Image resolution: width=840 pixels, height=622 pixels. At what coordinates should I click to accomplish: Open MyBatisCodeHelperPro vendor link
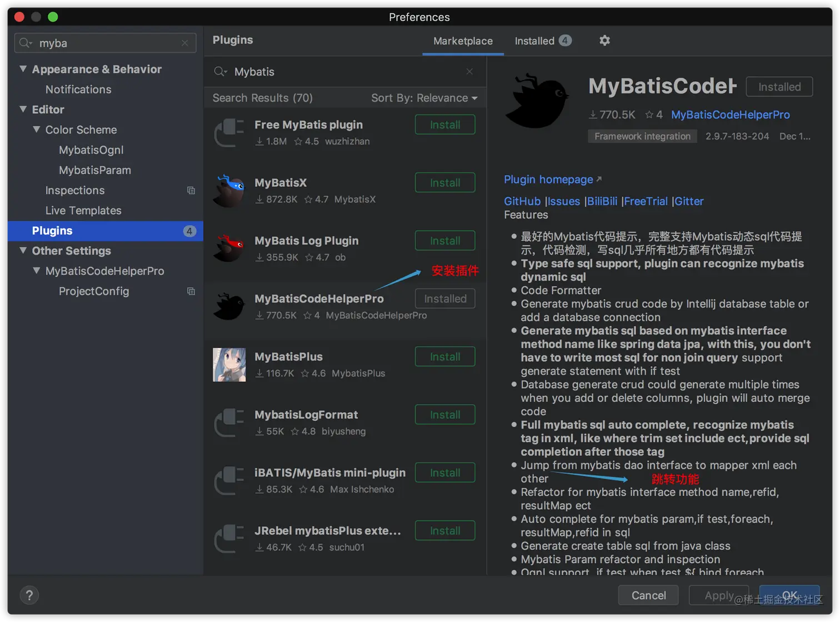coord(730,115)
